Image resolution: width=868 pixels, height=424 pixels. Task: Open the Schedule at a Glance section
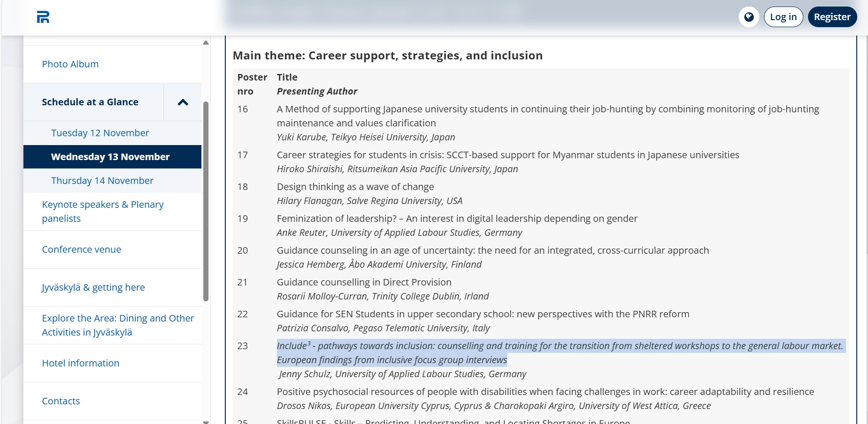pos(90,102)
